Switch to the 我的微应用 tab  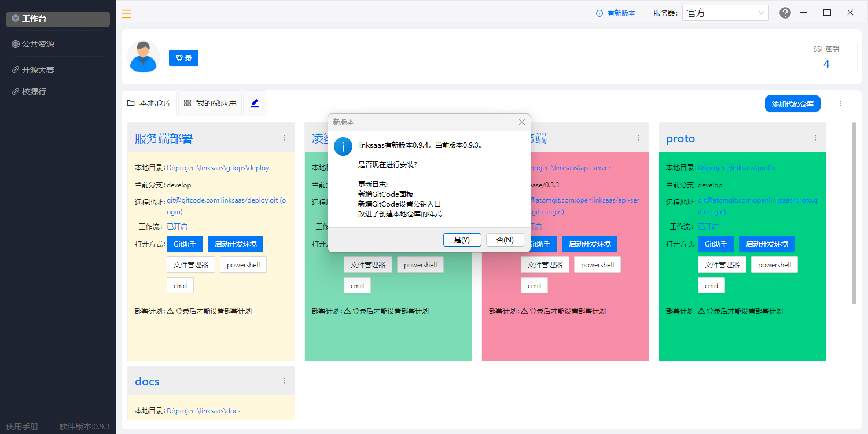click(211, 103)
